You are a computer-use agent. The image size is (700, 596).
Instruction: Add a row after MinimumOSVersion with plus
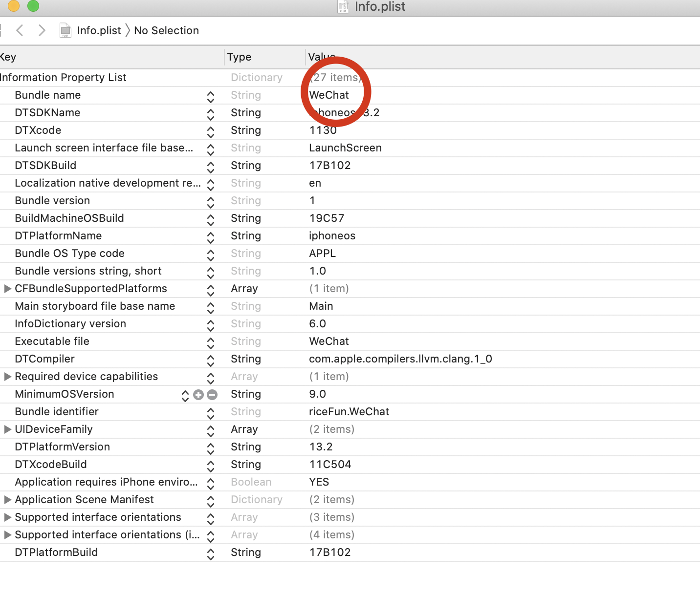(198, 395)
